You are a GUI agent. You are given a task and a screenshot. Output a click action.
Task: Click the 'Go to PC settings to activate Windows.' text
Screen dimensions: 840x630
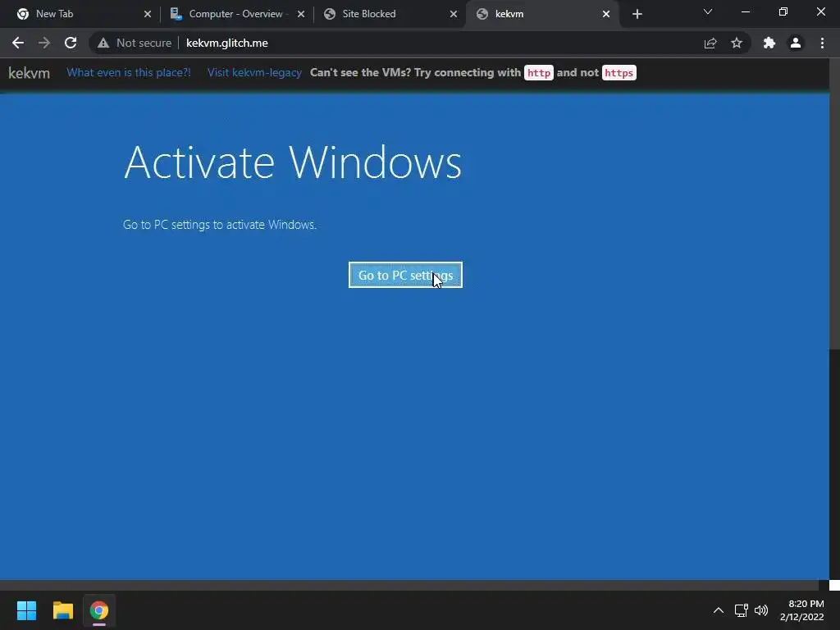pos(220,225)
